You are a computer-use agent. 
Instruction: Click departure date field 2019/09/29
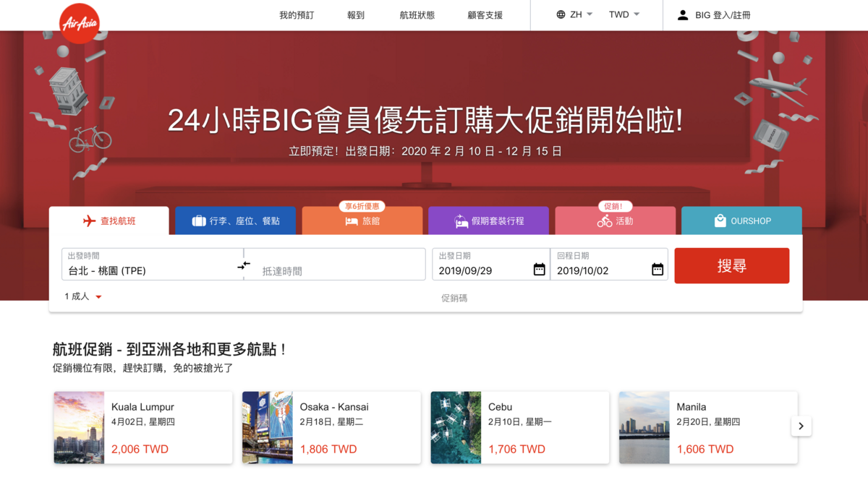click(x=491, y=265)
